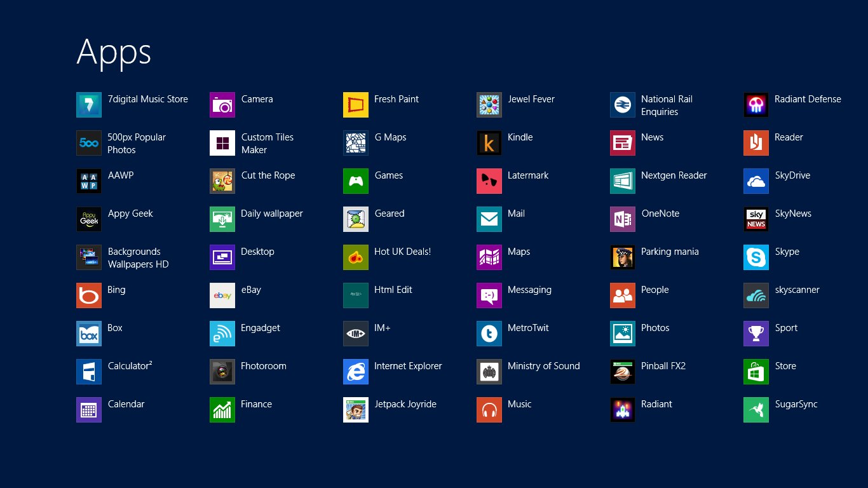Open the Games controller icon
This screenshot has width=868, height=488.
(x=356, y=181)
